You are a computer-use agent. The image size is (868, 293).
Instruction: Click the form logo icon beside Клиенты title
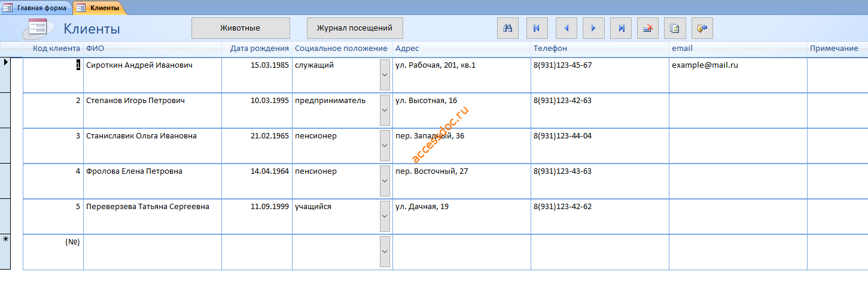pos(38,28)
